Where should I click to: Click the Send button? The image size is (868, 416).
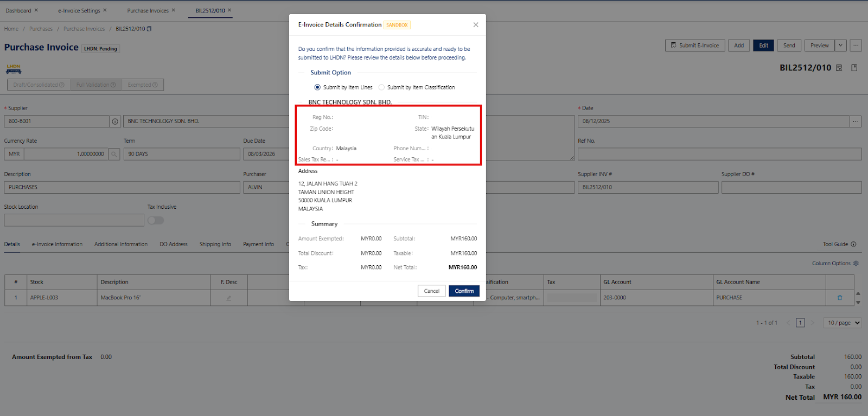pyautogui.click(x=789, y=46)
